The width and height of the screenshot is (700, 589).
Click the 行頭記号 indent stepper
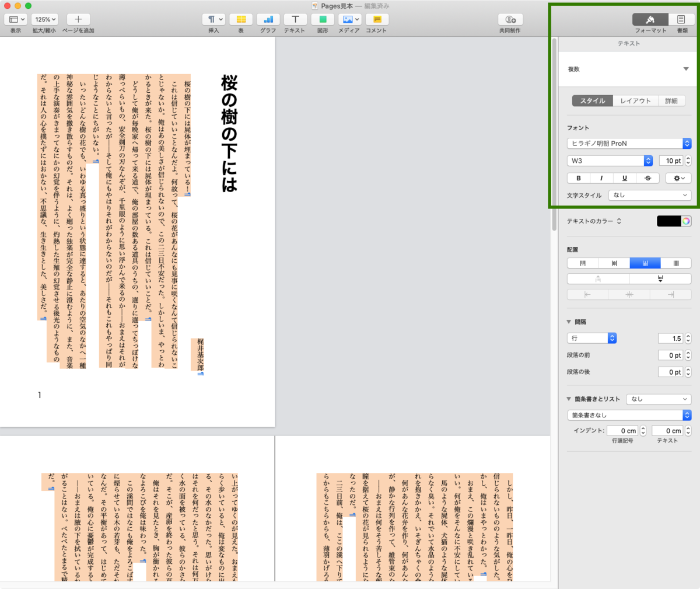643,431
